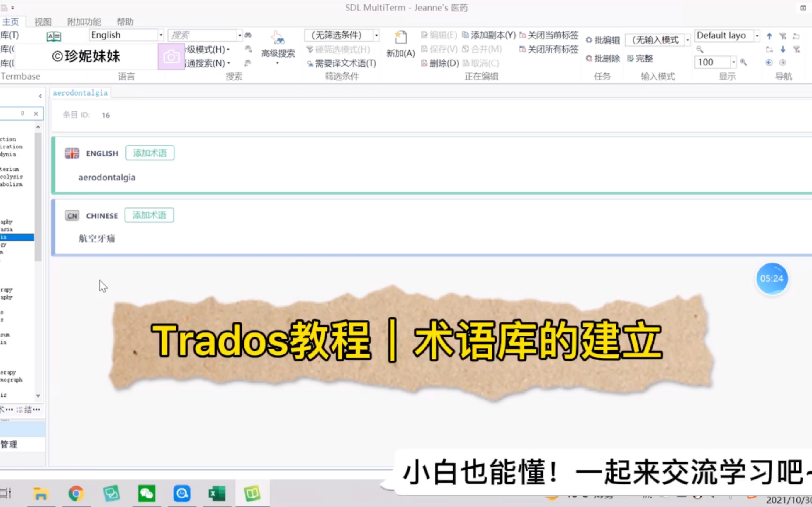
Task: Click 添加副本(Y) add copy button
Action: click(x=489, y=35)
